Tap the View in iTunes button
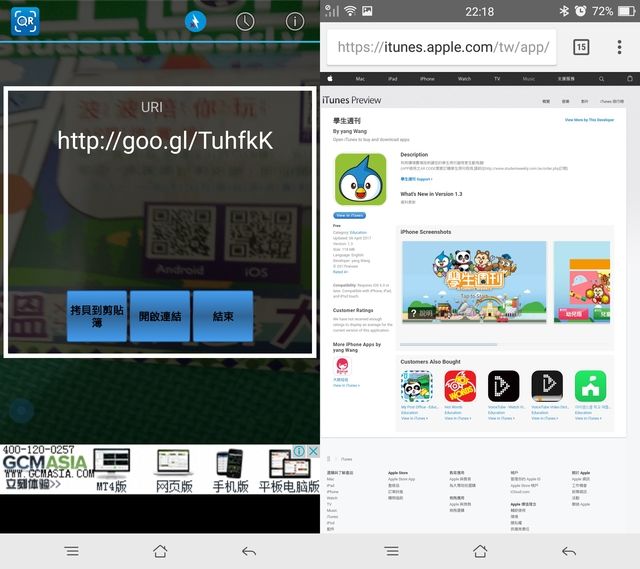640x569 pixels. tap(350, 215)
